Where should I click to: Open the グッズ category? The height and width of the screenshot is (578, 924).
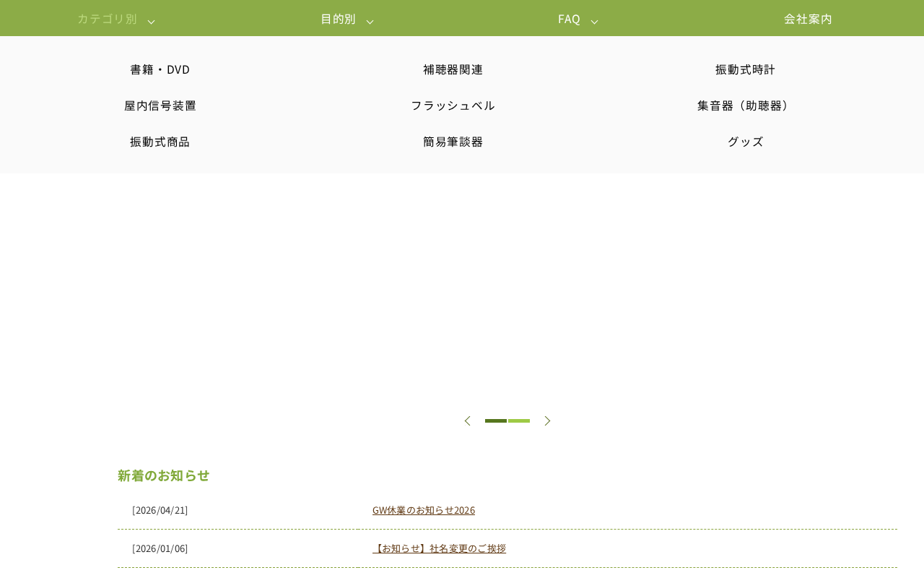click(746, 142)
